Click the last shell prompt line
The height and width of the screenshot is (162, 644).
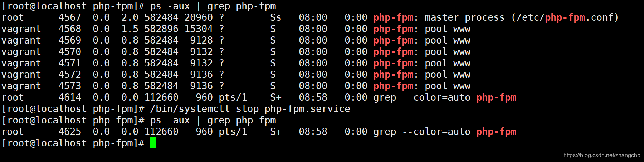coord(79,143)
